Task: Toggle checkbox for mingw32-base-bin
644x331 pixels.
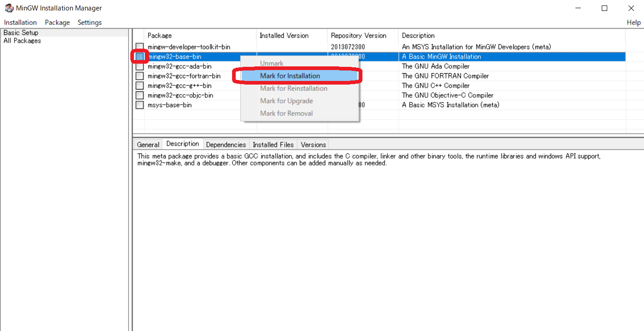Action: point(140,56)
